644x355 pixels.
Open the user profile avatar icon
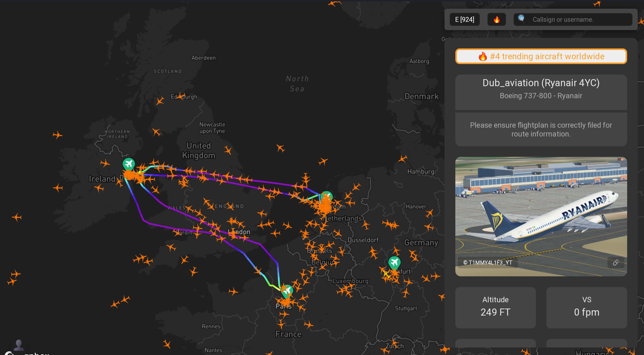click(x=19, y=345)
